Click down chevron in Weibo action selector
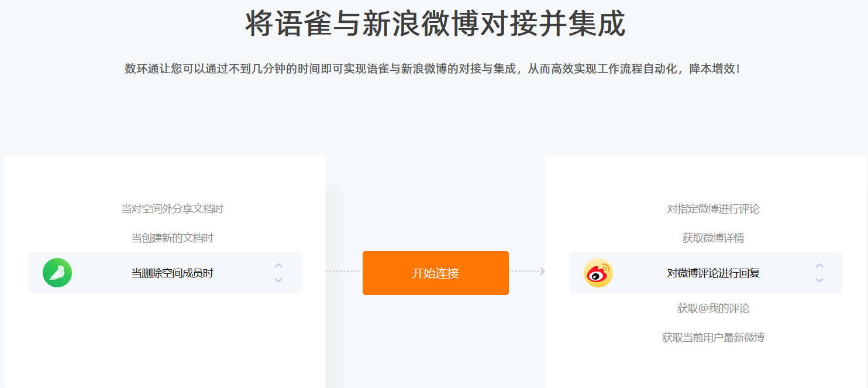Viewport: 868px width, 388px height. click(819, 280)
